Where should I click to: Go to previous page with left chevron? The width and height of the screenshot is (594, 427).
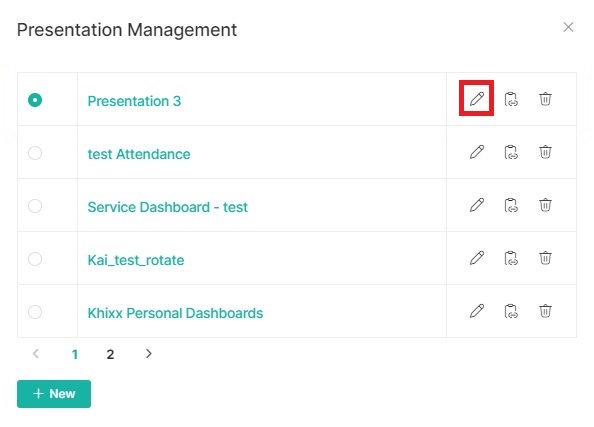36,353
